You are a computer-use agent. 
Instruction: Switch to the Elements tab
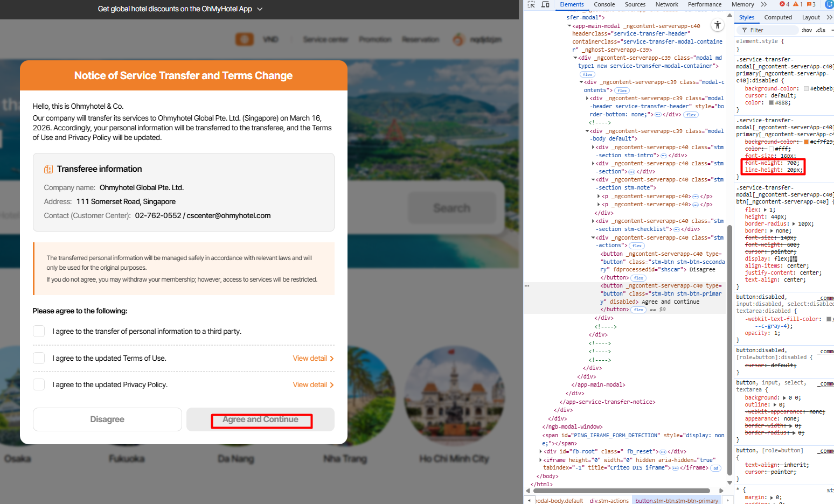coord(572,4)
